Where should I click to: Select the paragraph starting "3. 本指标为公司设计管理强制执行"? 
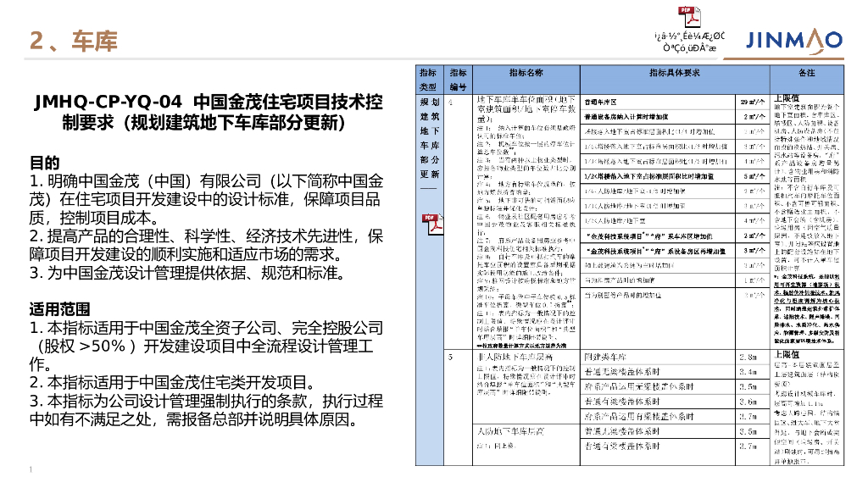206,410
